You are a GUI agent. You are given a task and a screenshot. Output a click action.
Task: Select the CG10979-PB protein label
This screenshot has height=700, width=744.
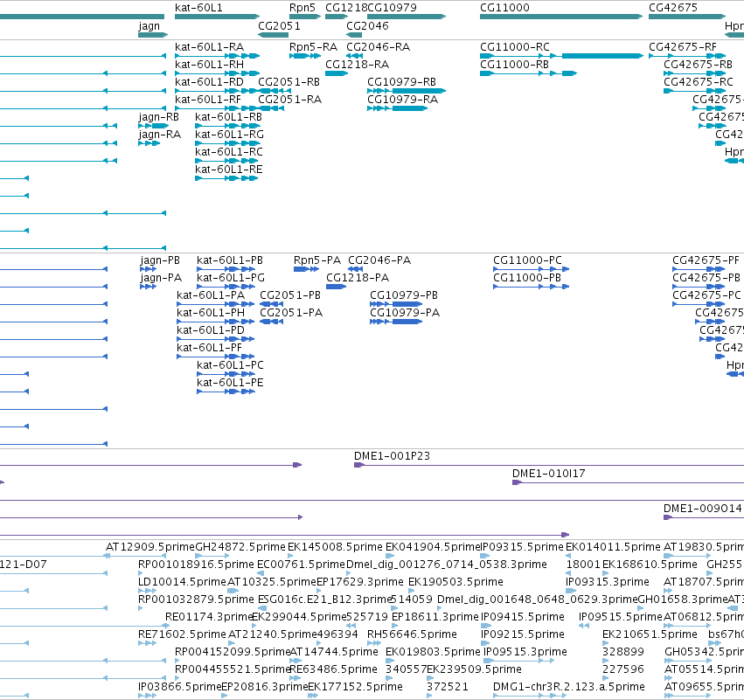click(404, 295)
